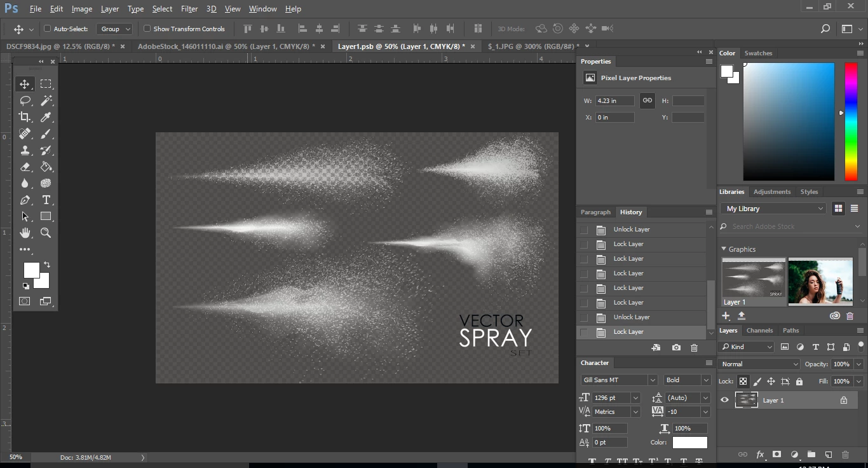Select the Clone Stamp tool

click(25, 150)
